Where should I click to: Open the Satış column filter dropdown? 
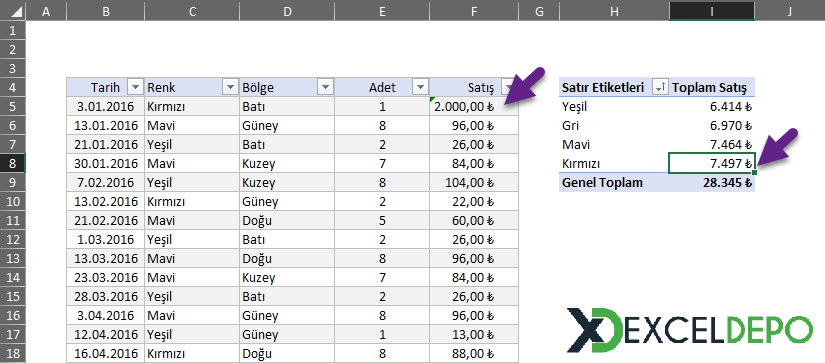[508, 87]
